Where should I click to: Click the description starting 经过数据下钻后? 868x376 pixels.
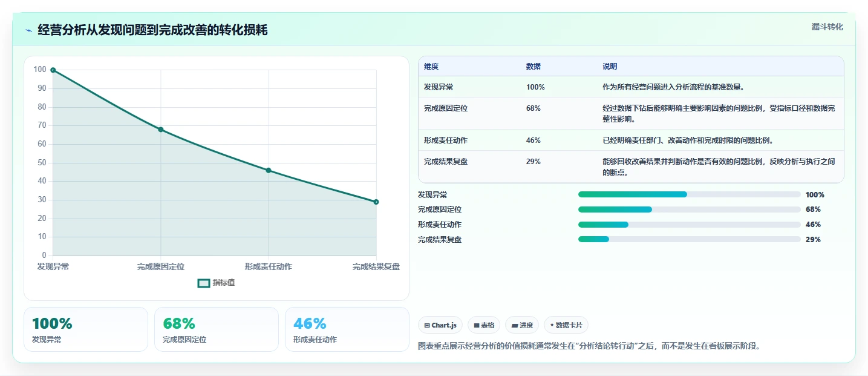(x=719, y=114)
